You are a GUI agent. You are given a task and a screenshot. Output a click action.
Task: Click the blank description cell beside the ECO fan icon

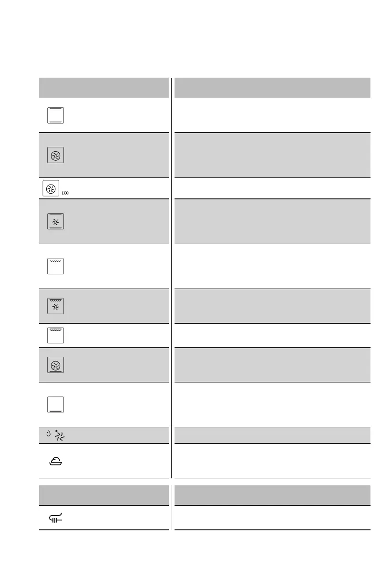click(x=272, y=188)
